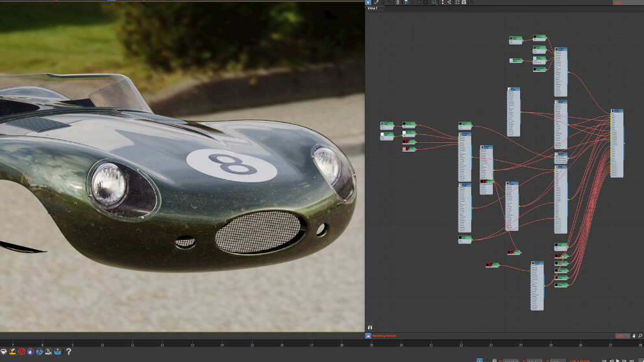Activate the Pan hand tool
Image resolution: width=644 pixels, height=362 pixels.
pyautogui.click(x=634, y=335)
